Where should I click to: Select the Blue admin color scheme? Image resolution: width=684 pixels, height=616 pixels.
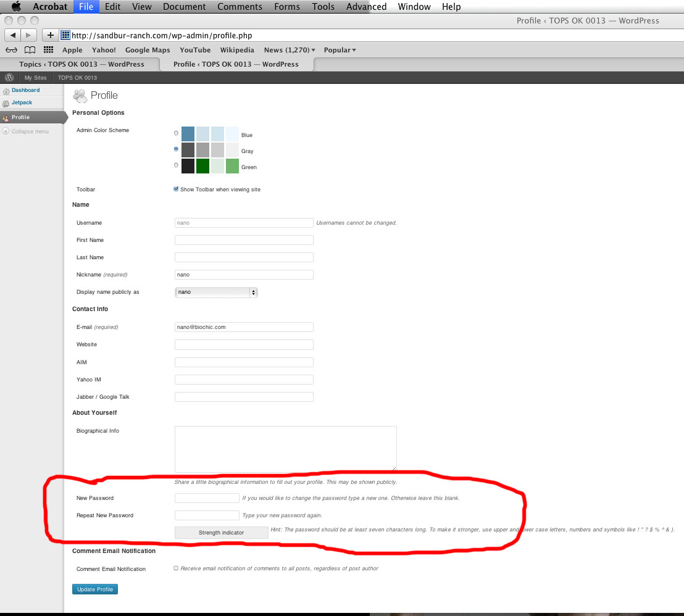(x=177, y=133)
